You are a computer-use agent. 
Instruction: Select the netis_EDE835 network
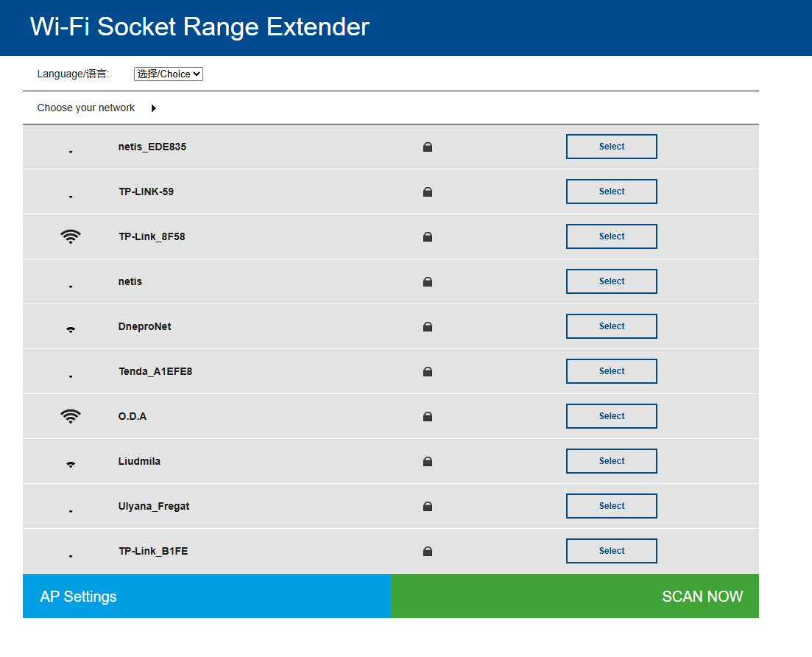(611, 147)
